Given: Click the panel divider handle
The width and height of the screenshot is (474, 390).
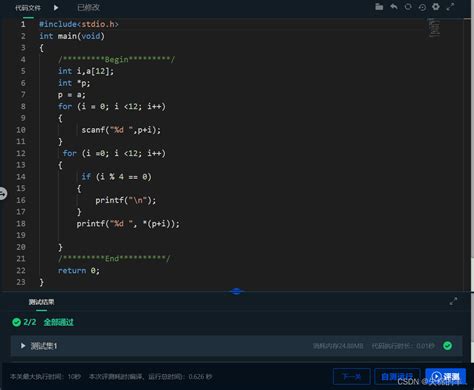Looking at the screenshot, I should (x=236, y=291).
